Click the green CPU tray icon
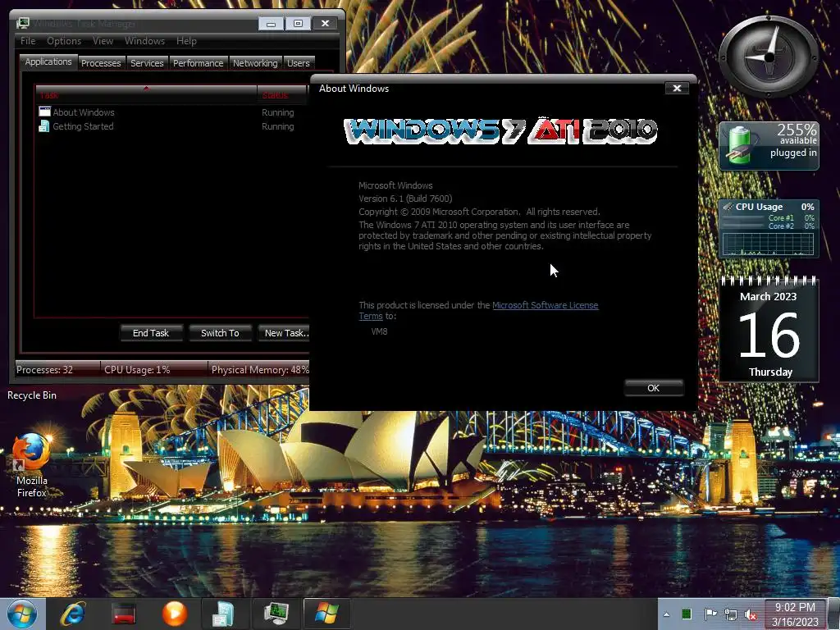840x630 pixels. 687,614
